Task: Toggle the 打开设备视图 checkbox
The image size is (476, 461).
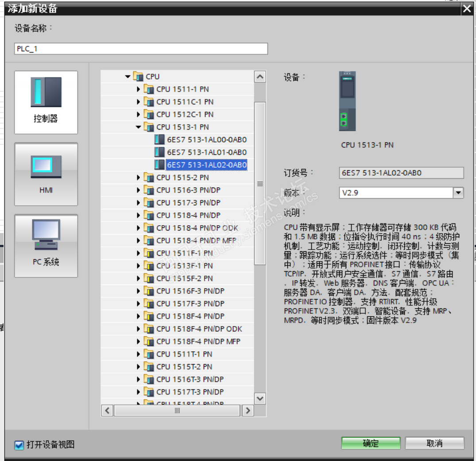Action: [x=19, y=445]
